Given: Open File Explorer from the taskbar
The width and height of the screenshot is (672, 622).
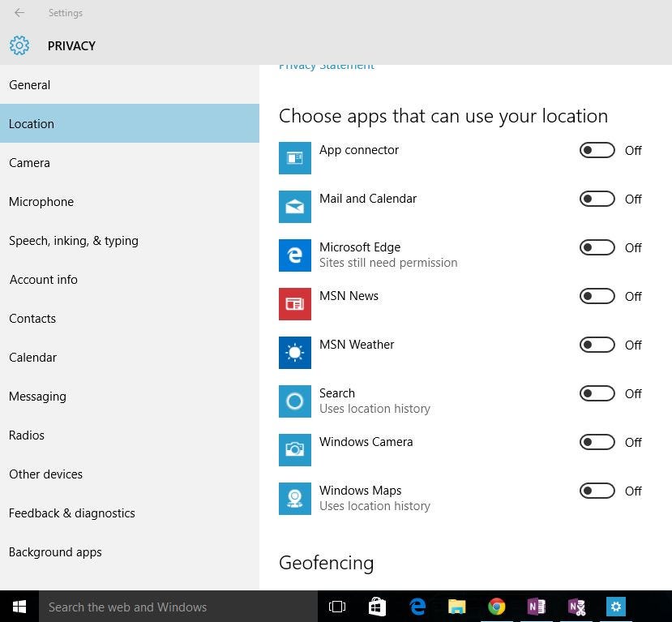Looking at the screenshot, I should pyautogui.click(x=457, y=607).
